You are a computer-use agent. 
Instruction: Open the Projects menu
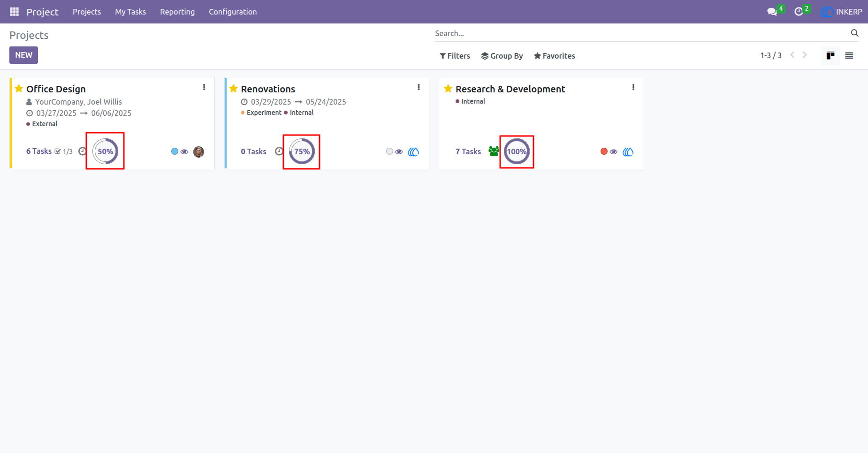click(87, 12)
